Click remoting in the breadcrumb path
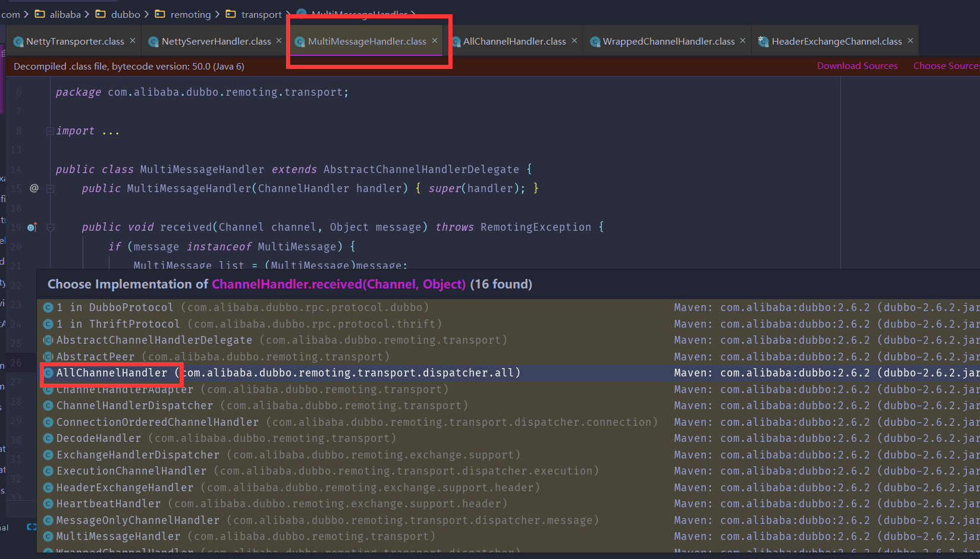The height and width of the screenshot is (559, 980). coord(190,14)
